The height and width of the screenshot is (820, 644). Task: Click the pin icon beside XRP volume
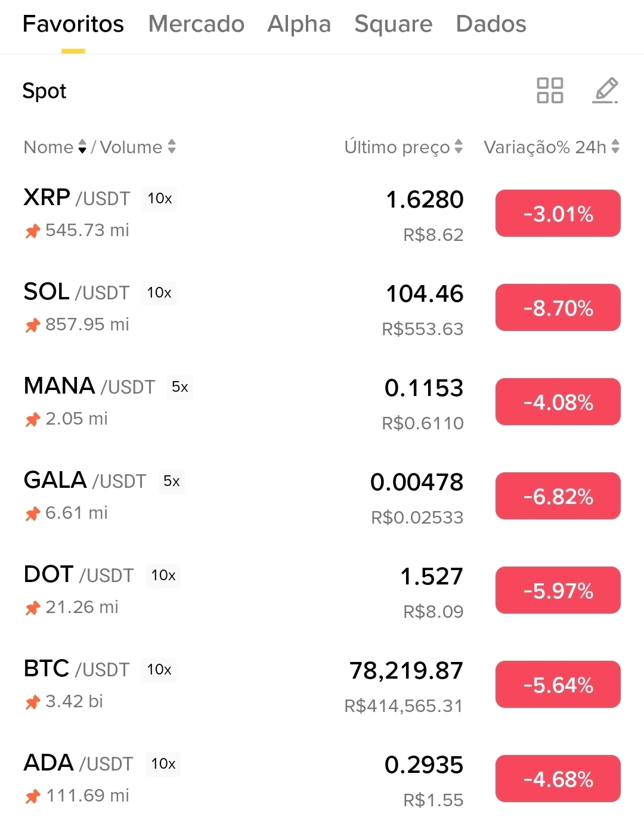(x=32, y=231)
